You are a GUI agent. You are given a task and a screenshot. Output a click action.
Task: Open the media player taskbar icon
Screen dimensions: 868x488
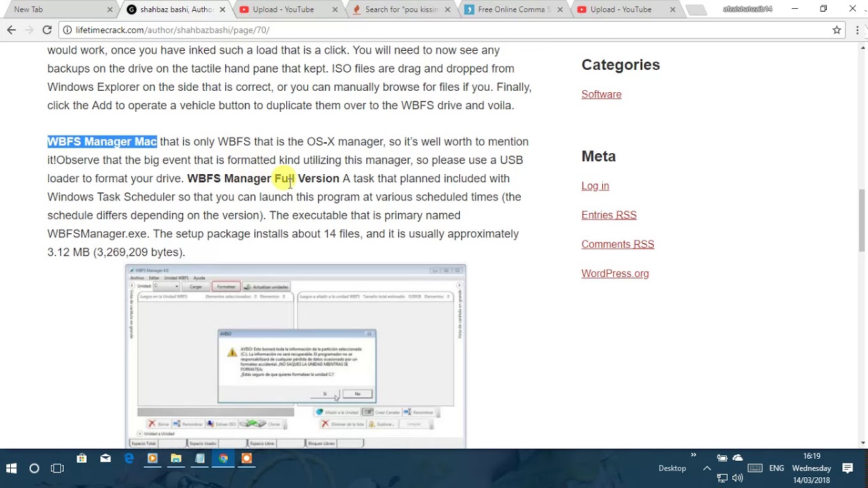152,458
